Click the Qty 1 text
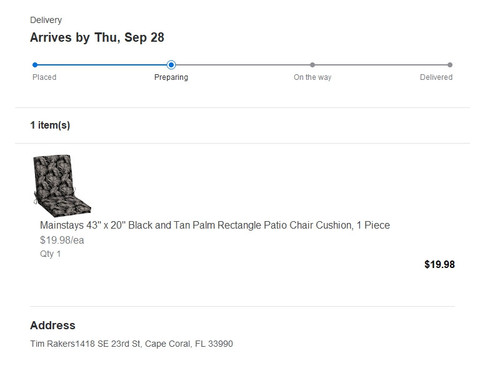 pyautogui.click(x=50, y=254)
